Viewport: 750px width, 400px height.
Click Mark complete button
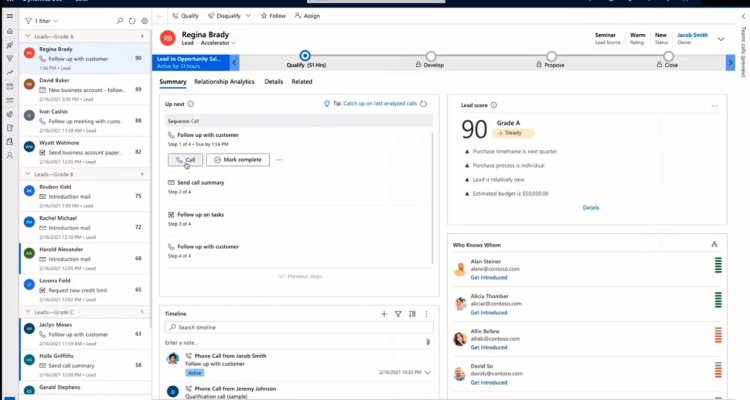[x=238, y=160]
